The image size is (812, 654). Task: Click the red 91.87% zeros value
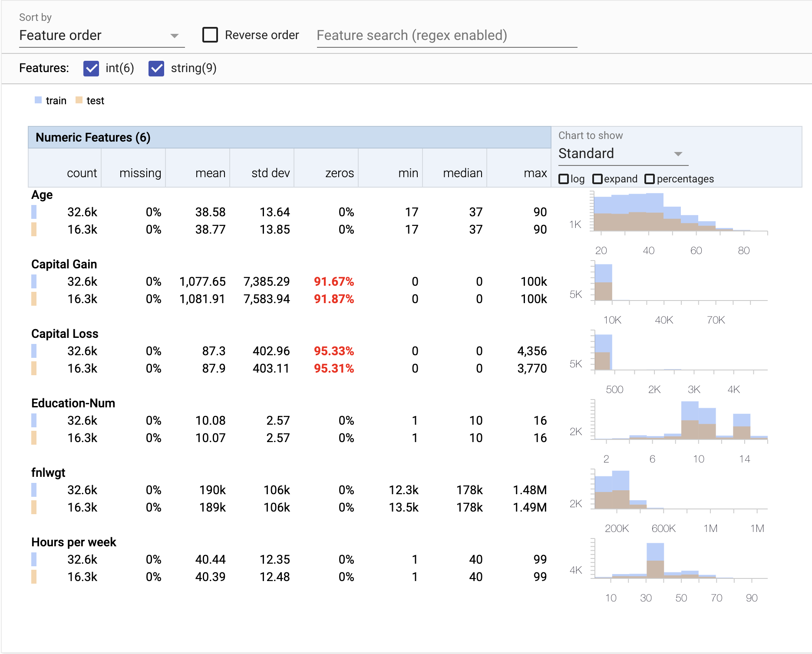pyautogui.click(x=334, y=299)
